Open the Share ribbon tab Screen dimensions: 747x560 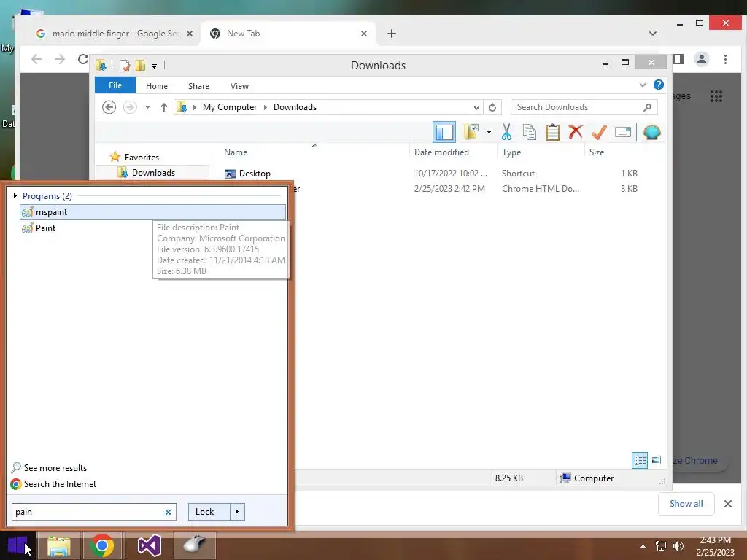(198, 86)
